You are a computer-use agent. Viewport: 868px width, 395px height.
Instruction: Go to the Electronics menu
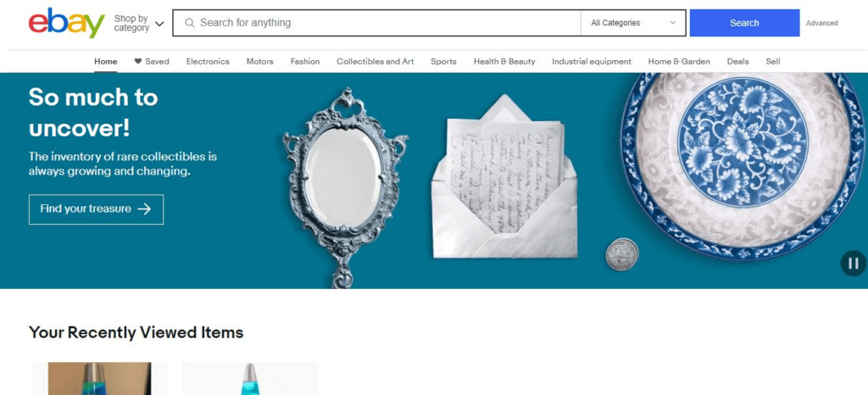coord(208,61)
